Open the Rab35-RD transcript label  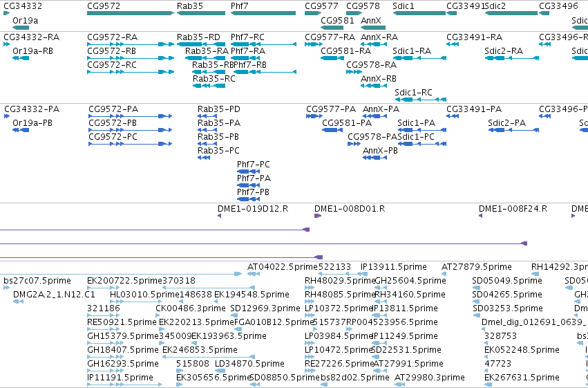click(198, 37)
